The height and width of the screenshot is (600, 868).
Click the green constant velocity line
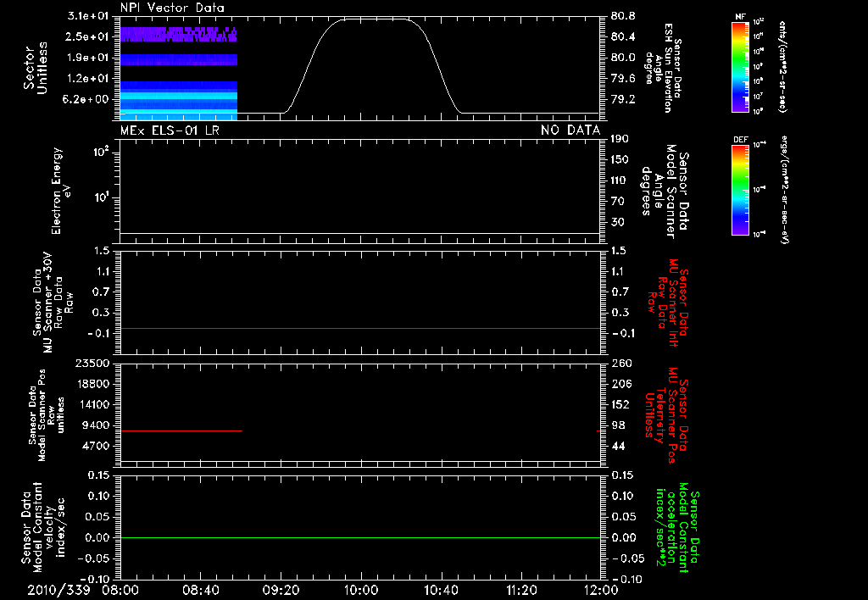tap(360, 537)
